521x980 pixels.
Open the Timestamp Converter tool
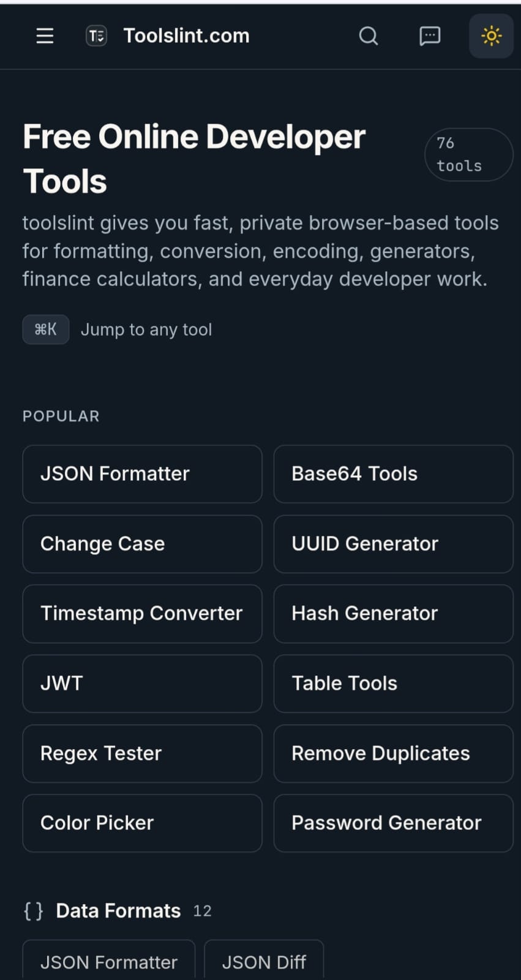tap(142, 614)
